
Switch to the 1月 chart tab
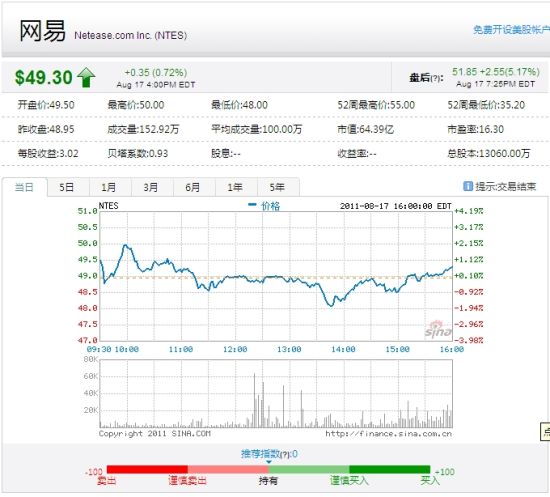click(108, 187)
